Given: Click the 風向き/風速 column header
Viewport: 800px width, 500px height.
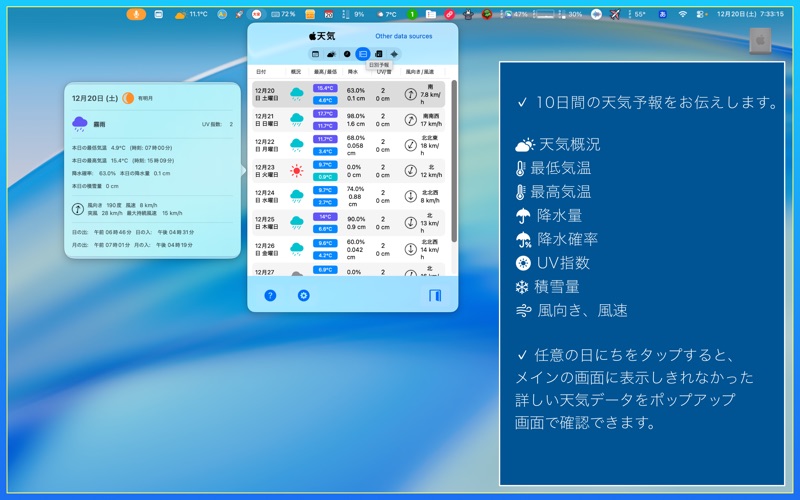Looking at the screenshot, I should click(x=419, y=72).
